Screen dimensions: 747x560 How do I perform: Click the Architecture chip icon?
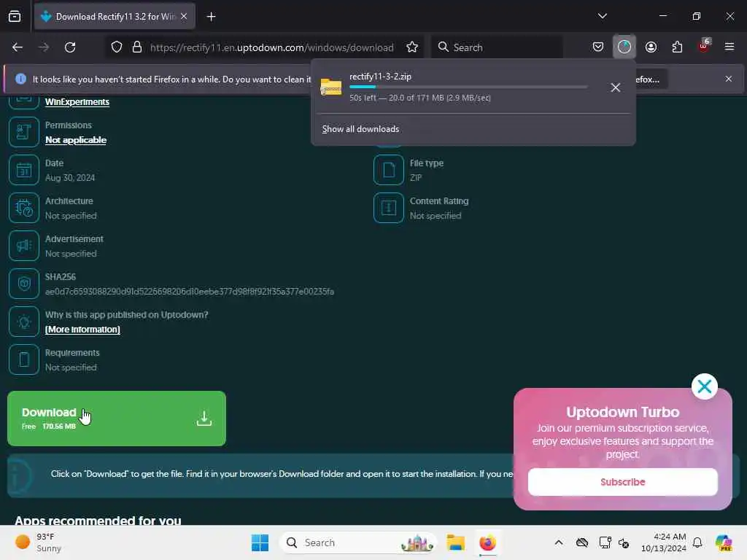24,208
